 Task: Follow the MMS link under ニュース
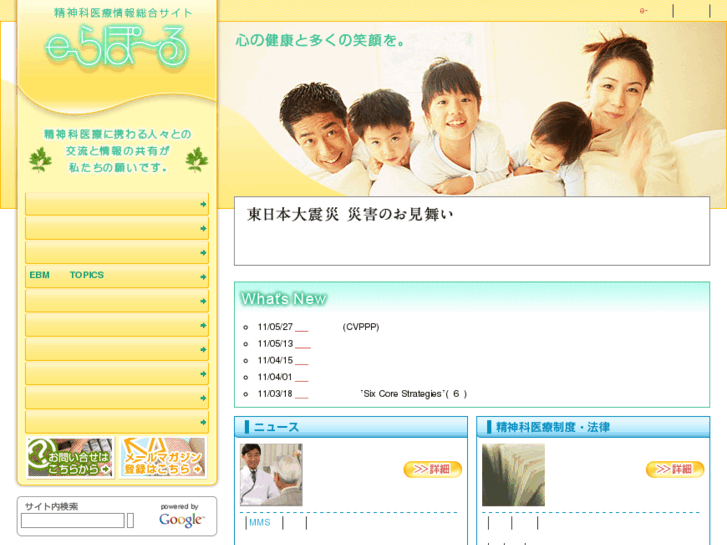point(260,523)
